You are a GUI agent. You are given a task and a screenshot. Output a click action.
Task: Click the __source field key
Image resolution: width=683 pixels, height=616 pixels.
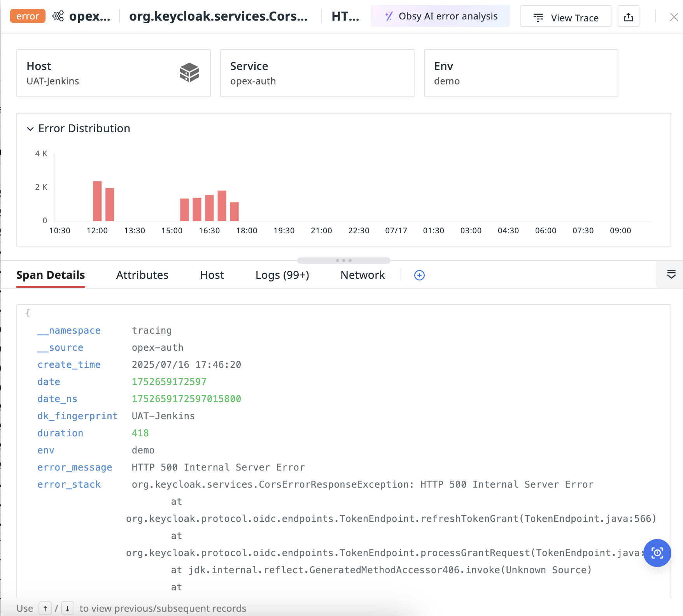(60, 348)
